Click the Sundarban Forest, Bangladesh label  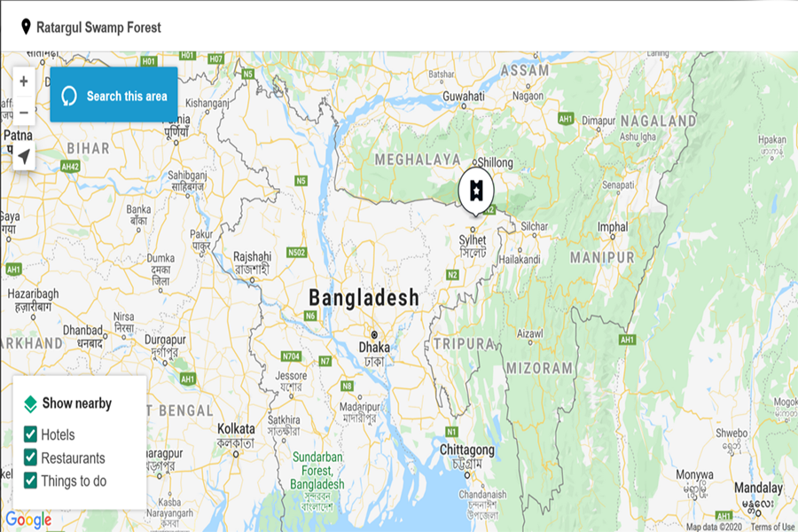click(x=317, y=471)
